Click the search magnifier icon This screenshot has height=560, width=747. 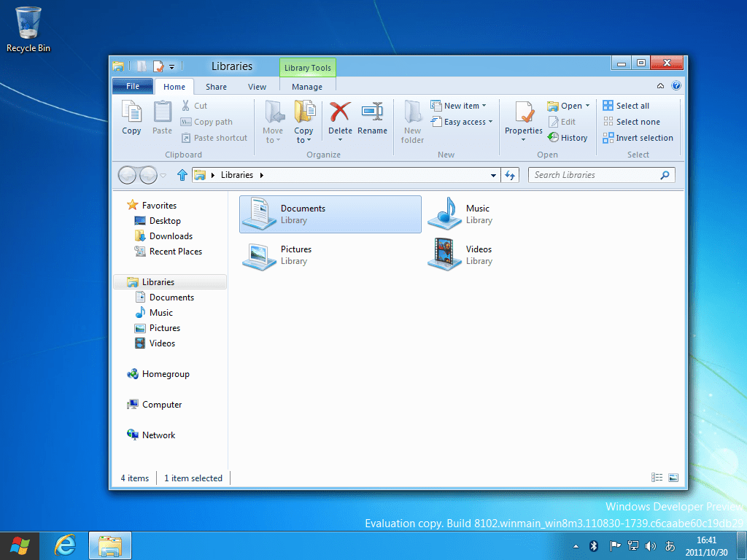(x=665, y=175)
